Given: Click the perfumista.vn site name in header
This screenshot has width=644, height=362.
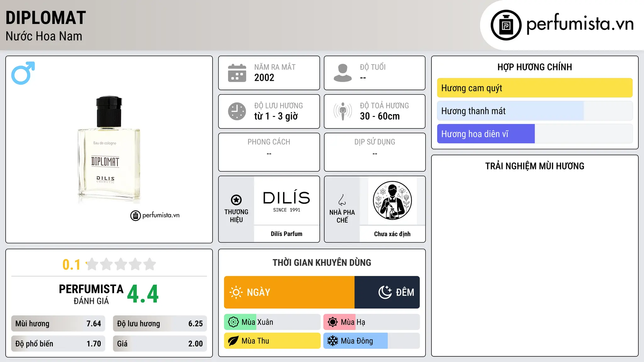Looking at the screenshot, I should tap(580, 24).
